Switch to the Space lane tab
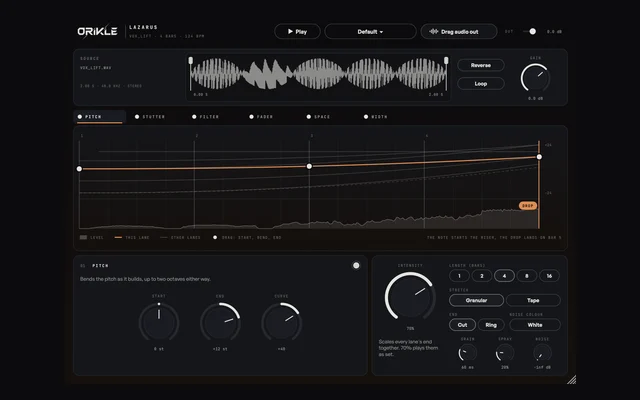This screenshot has height=400, width=640. 318,117
